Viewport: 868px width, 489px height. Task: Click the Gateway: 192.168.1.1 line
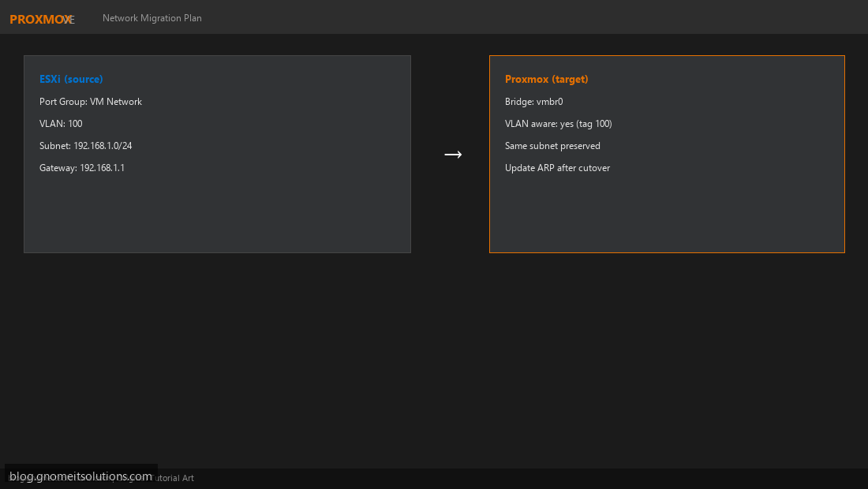pyautogui.click(x=82, y=168)
